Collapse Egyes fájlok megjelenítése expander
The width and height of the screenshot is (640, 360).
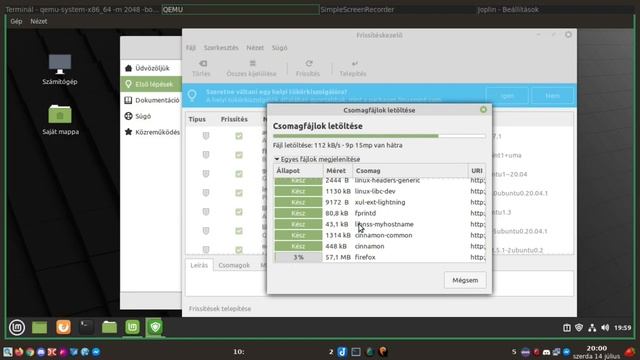tap(317, 159)
